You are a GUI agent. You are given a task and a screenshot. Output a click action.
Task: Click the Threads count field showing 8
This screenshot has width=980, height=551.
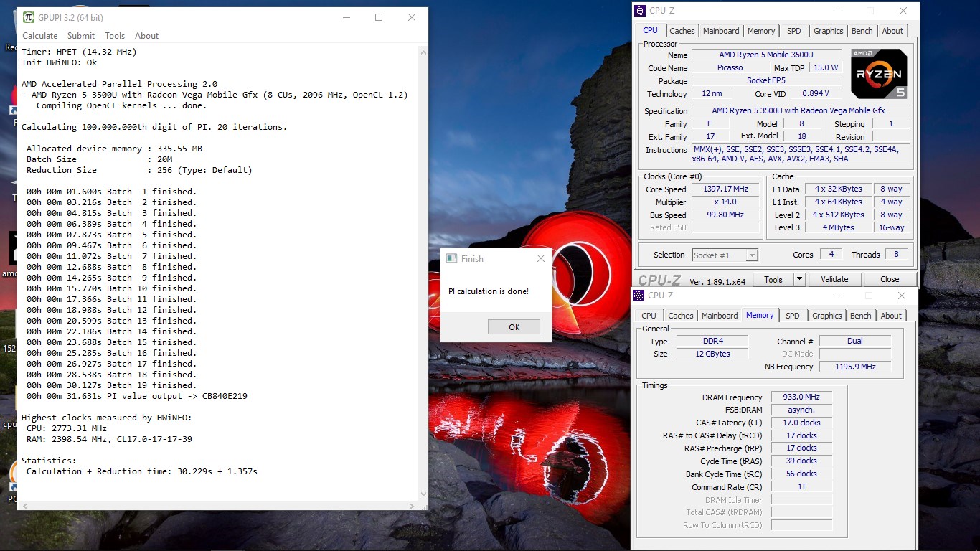click(896, 255)
